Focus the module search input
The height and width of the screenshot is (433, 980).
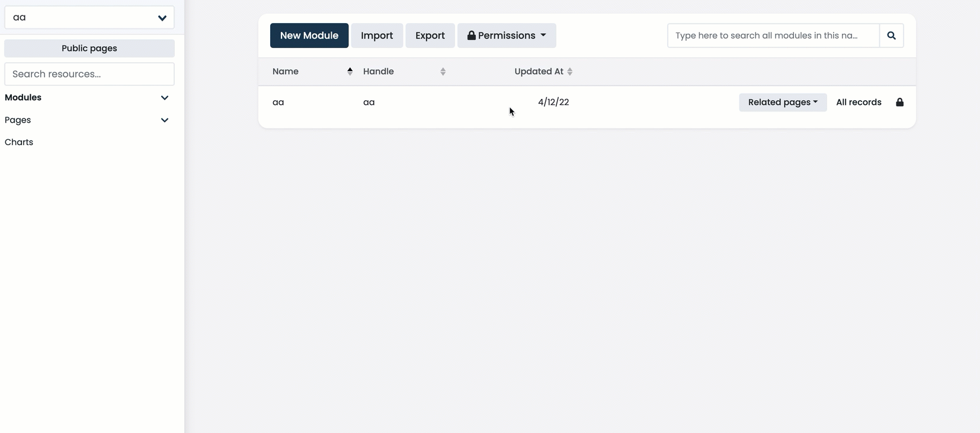coord(773,36)
